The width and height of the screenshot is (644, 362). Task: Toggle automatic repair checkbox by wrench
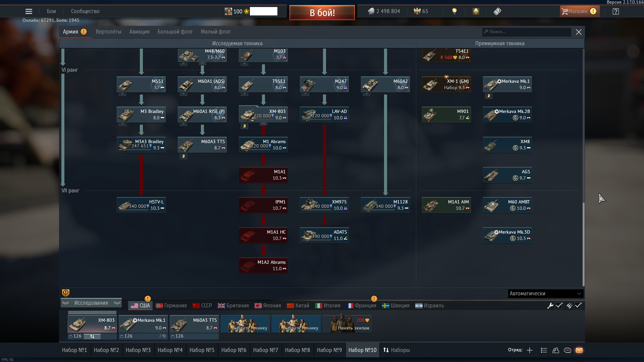click(x=559, y=306)
